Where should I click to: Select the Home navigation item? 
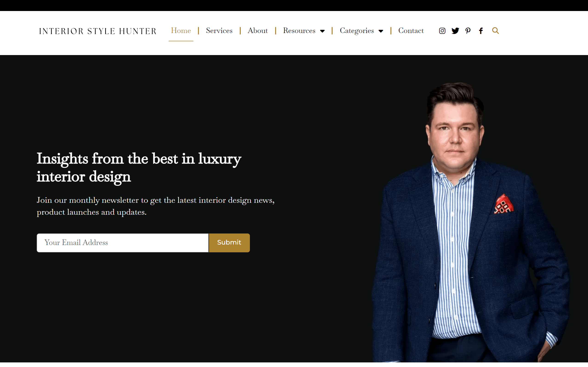point(181,31)
